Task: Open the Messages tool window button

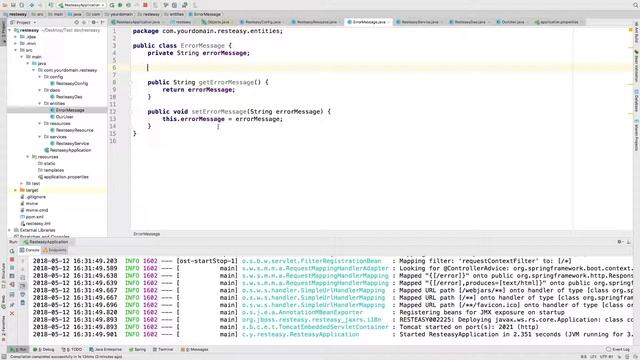Action: click(x=195, y=349)
